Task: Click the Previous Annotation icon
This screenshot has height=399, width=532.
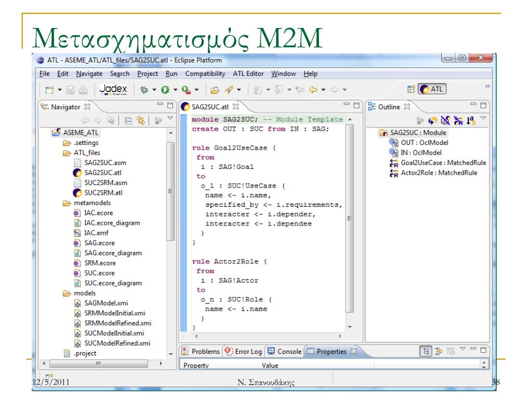Action: click(x=279, y=90)
